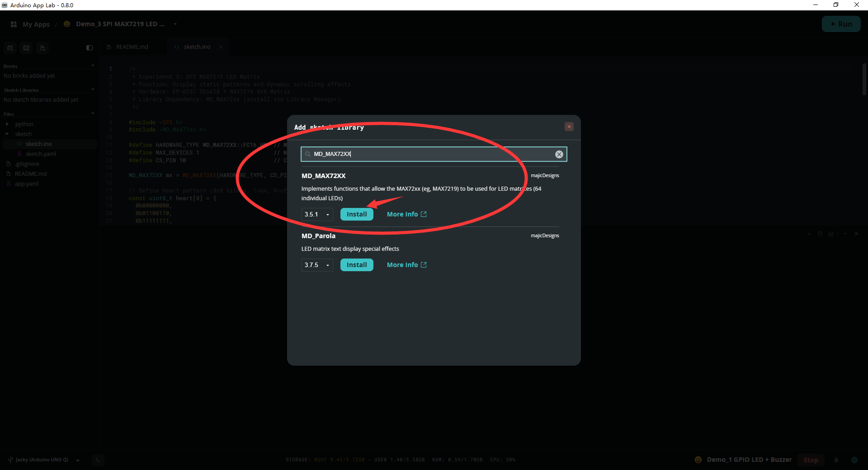Go to My Apps breadcrumb
The height and width of the screenshot is (470, 868).
click(x=36, y=24)
